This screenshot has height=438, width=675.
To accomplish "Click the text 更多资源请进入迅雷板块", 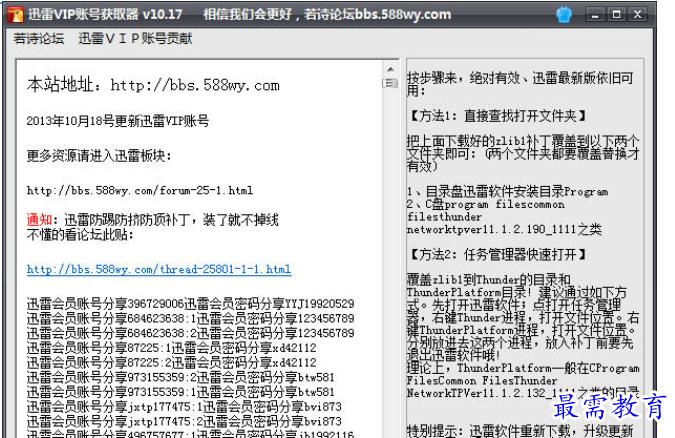I will pos(99,155).
